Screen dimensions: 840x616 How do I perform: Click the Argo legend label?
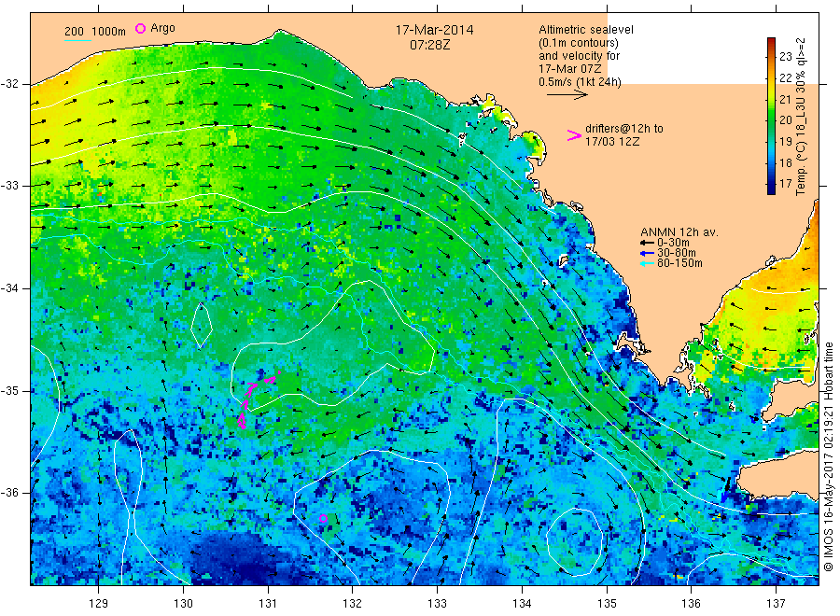[x=162, y=28]
